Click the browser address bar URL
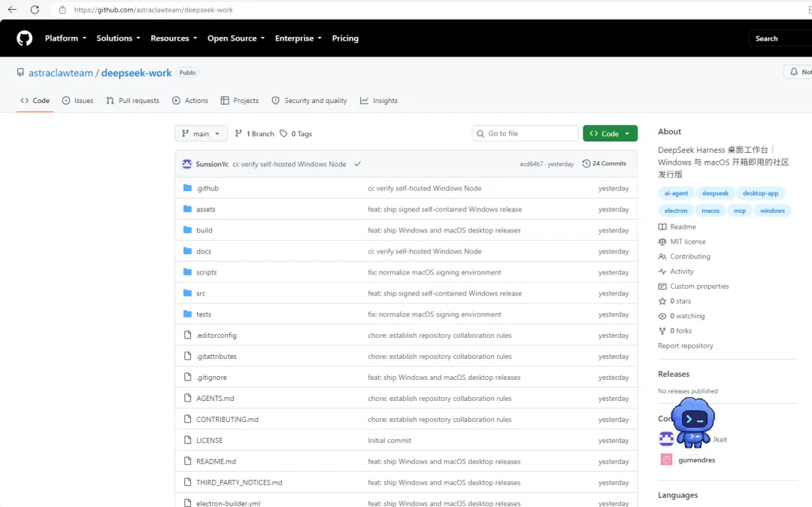The image size is (812, 507). click(153, 10)
